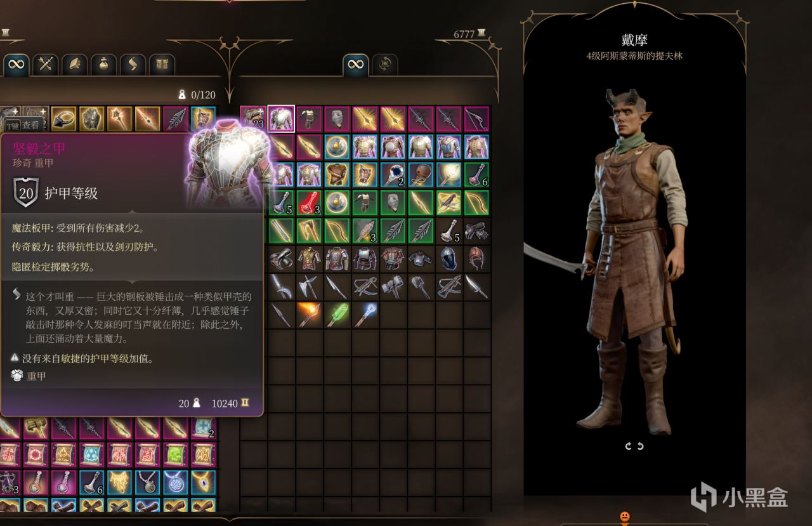Pick the round golden shield with green border
Screen dimensions: 812x526
[337, 202]
